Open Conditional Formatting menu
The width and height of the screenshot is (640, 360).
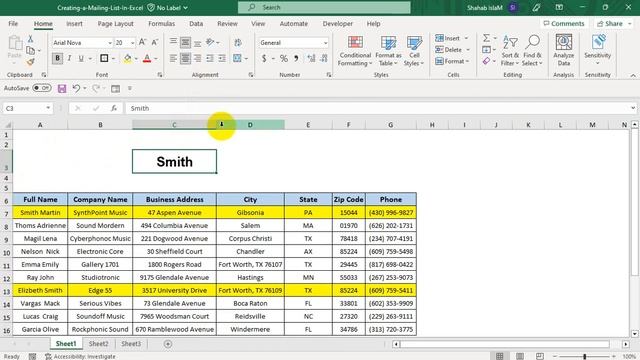tap(355, 51)
